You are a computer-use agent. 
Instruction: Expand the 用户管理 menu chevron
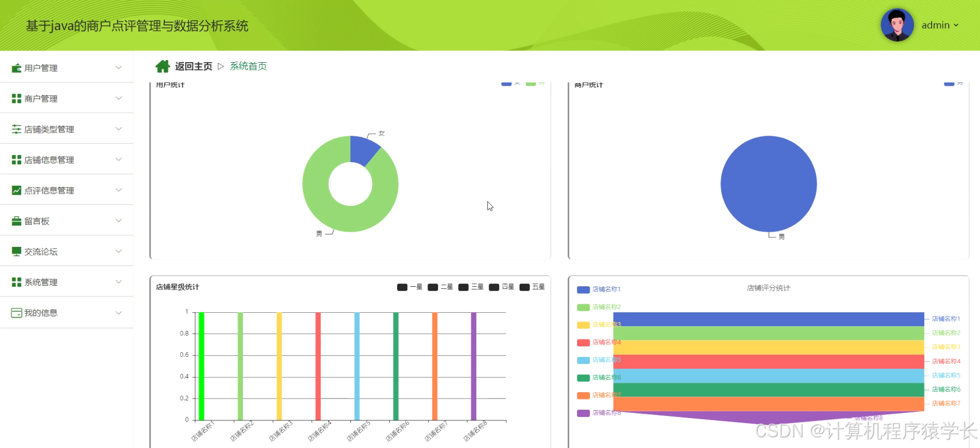(x=119, y=68)
